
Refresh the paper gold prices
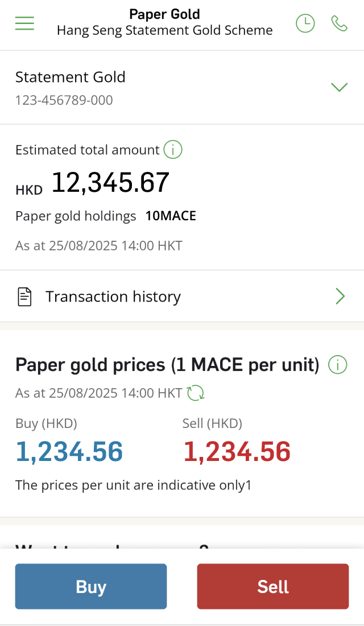[x=196, y=393]
